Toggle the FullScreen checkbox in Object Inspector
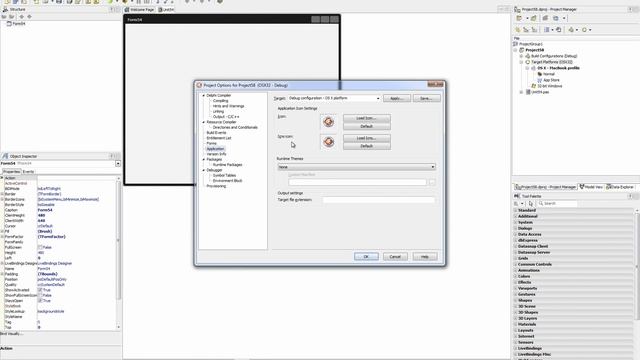The height and width of the screenshot is (360, 640). [40, 247]
